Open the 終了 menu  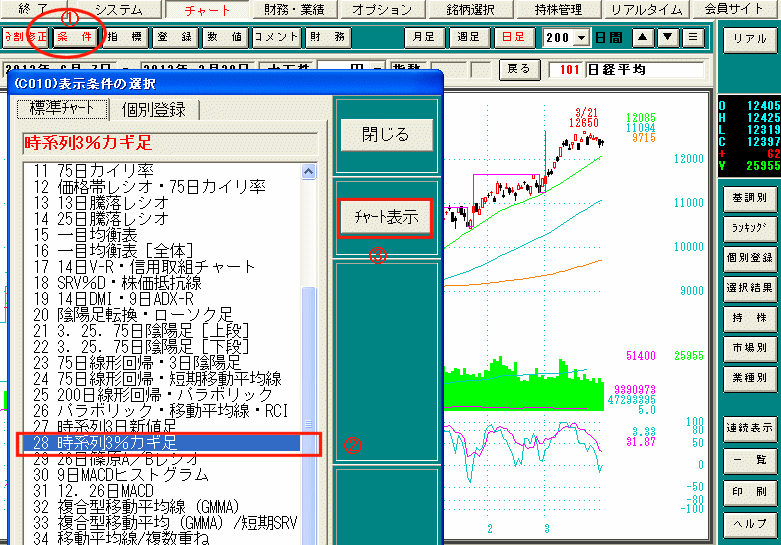(x=34, y=9)
